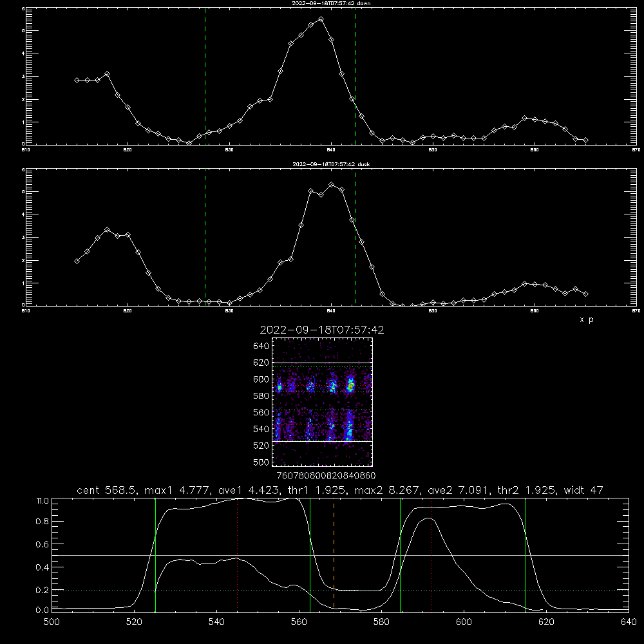Click the 540 label on bottom x-axis

[x=216, y=622]
